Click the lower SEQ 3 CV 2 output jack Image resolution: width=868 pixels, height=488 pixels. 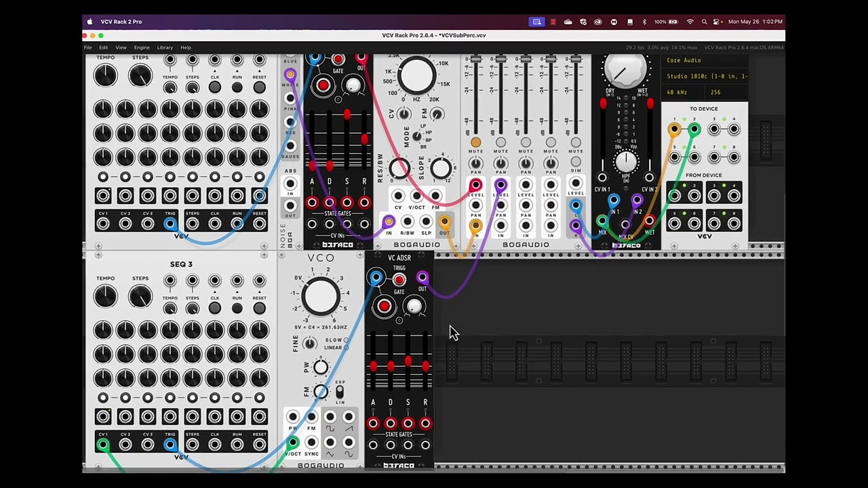pos(125,445)
